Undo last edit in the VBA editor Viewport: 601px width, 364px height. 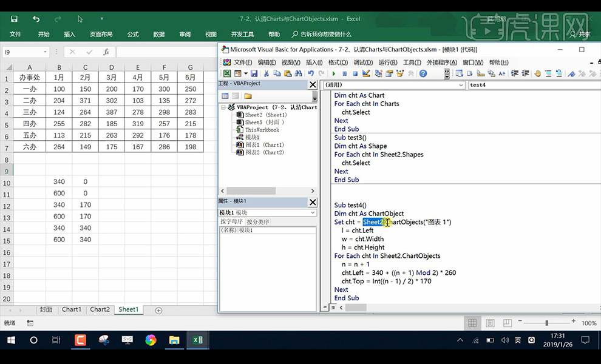(x=311, y=73)
